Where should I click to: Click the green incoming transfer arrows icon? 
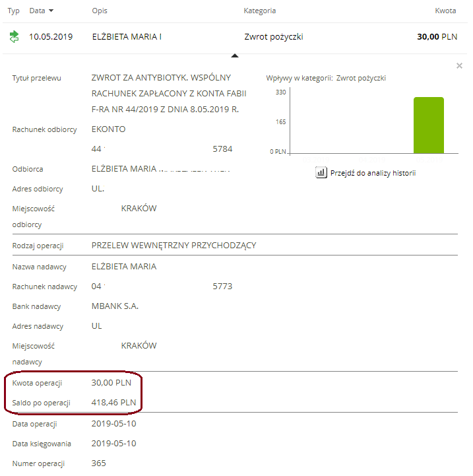[x=14, y=37]
